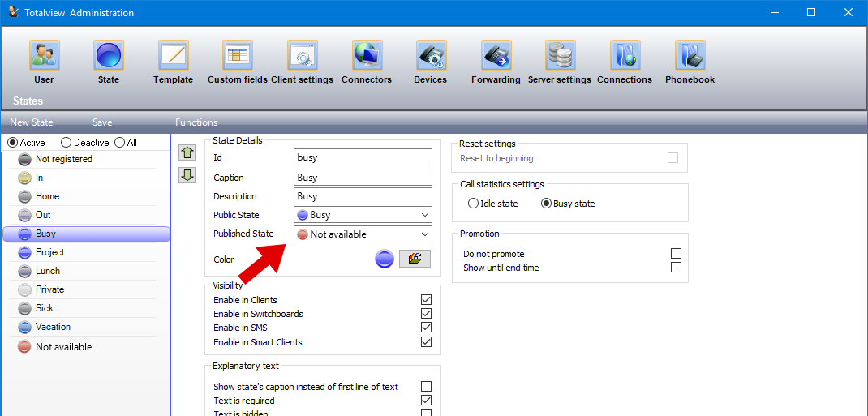Viewport: 868px width, 416px height.
Task: Select the Deactive filter radio button
Action: coord(67,143)
